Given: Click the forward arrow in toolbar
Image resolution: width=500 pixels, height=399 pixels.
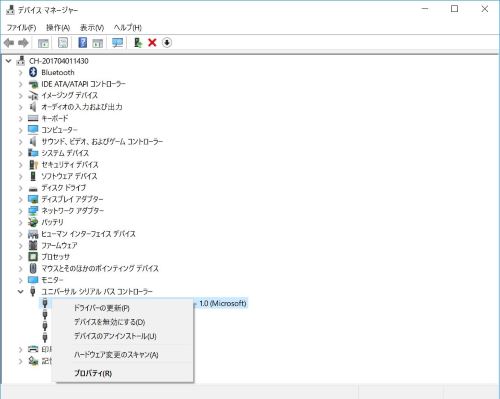Looking at the screenshot, I should 23,43.
